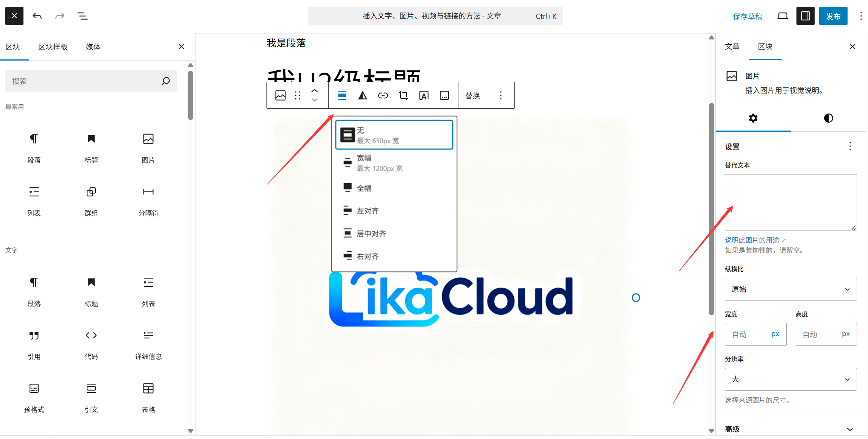Click the image block type icon in toolbar
Screen dimensions: 868x439
pos(281,95)
